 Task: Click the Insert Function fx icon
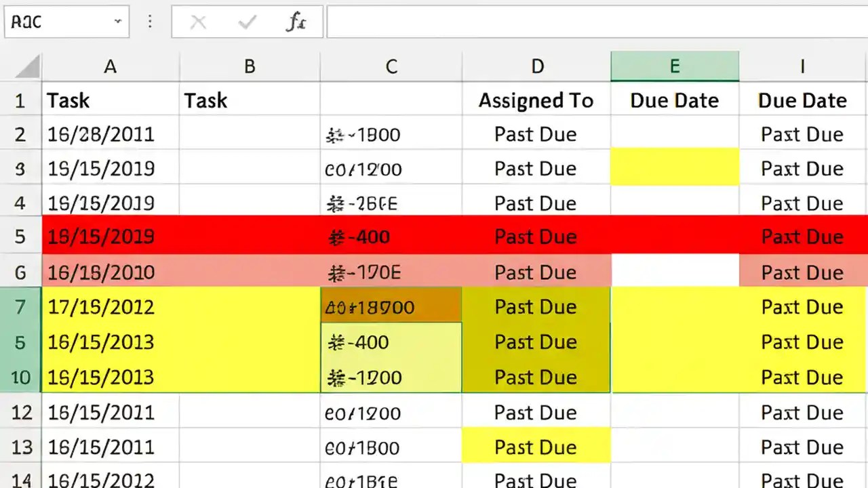[x=295, y=21]
